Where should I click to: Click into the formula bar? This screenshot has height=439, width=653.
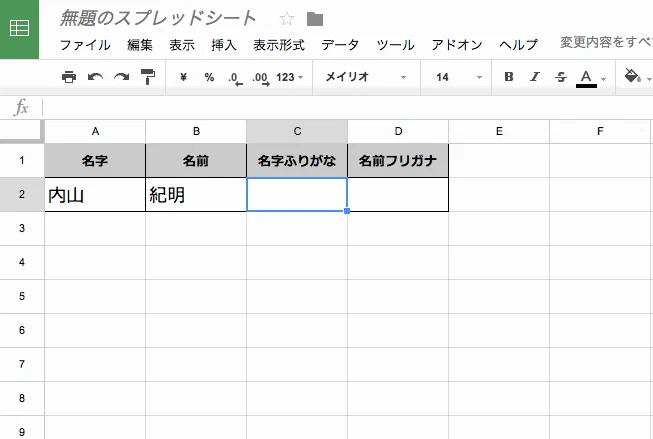point(348,107)
